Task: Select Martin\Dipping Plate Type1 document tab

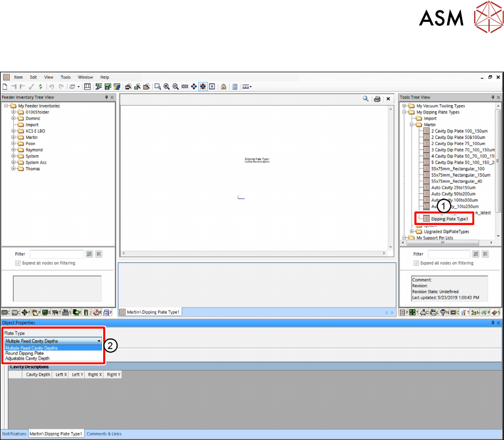Action: click(x=150, y=312)
